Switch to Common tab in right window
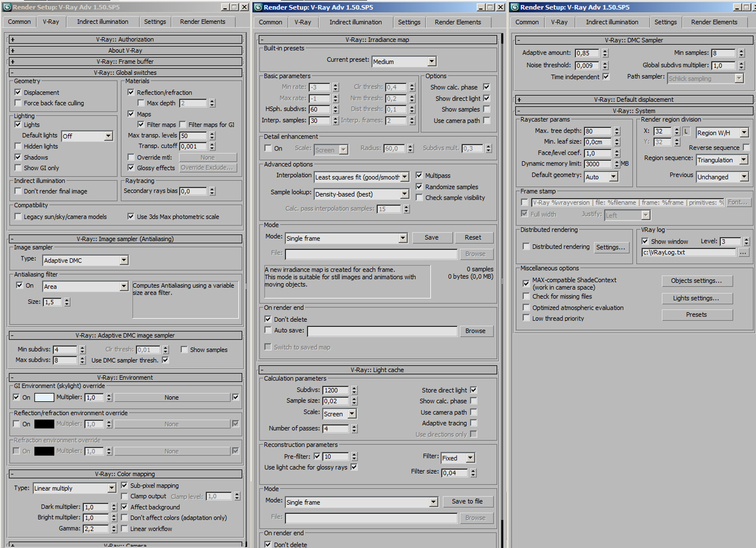Screen dimensions: 756x548 click(x=527, y=22)
